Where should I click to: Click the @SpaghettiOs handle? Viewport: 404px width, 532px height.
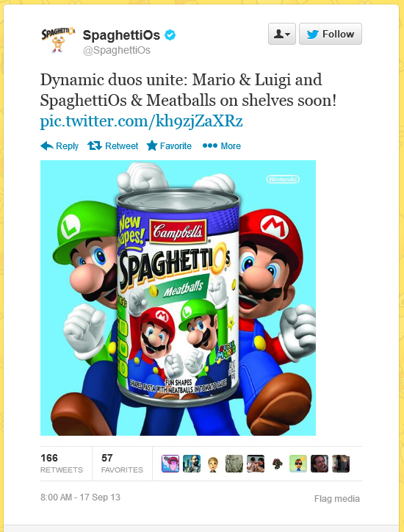point(117,50)
